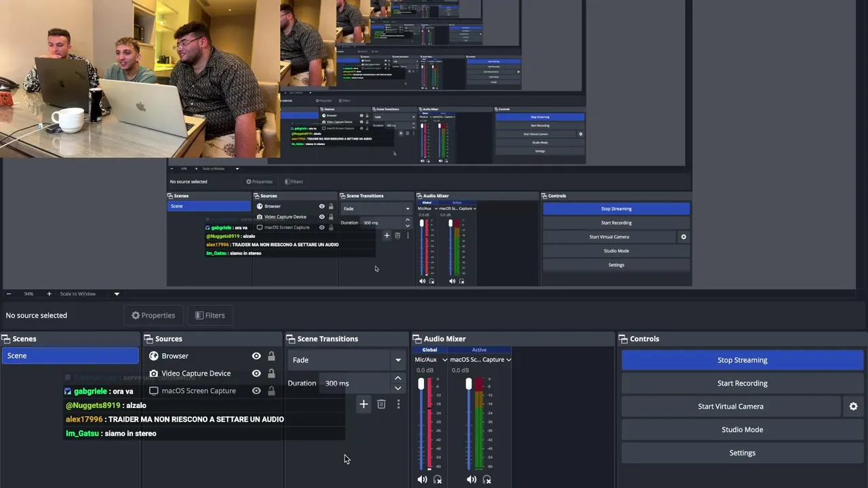Screen dimensions: 868x488
Task: Click the Duration 300 ms input field
Action: click(357, 384)
